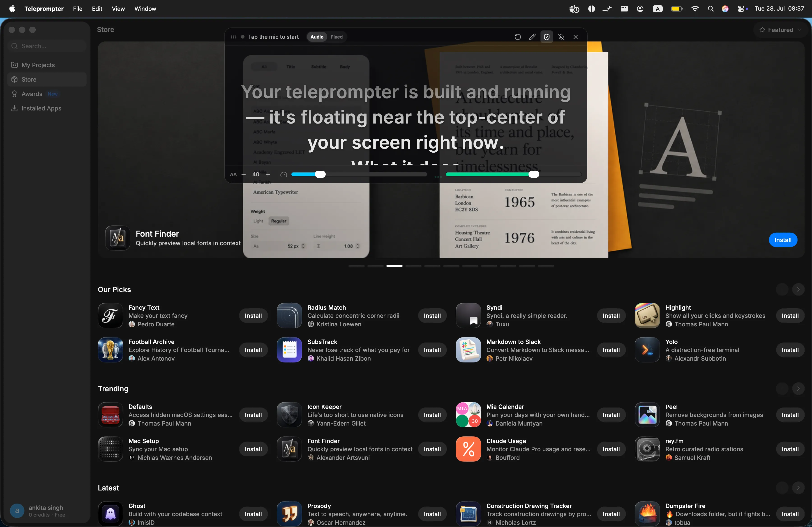Open the Claude Usage percent icon
The width and height of the screenshot is (812, 527).
[x=468, y=449]
